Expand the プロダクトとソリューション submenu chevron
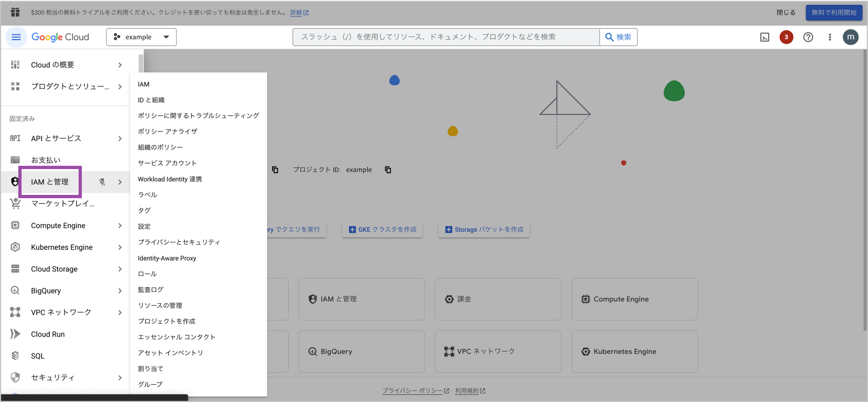Image resolution: width=868 pixels, height=402 pixels. click(120, 86)
